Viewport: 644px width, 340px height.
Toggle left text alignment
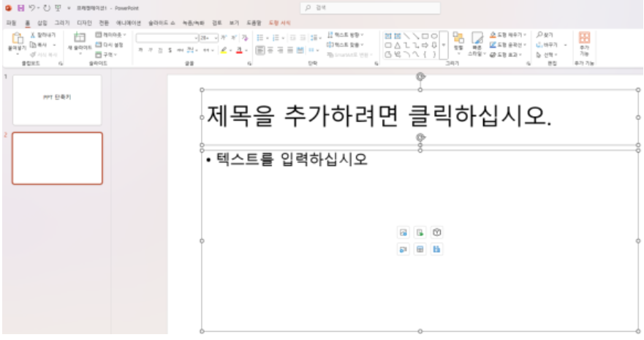pos(260,50)
